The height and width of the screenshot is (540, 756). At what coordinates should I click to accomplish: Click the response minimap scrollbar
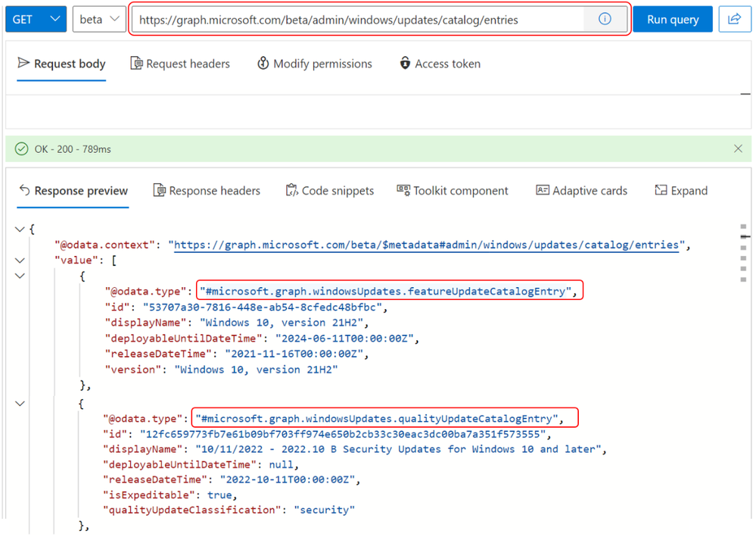743,254
